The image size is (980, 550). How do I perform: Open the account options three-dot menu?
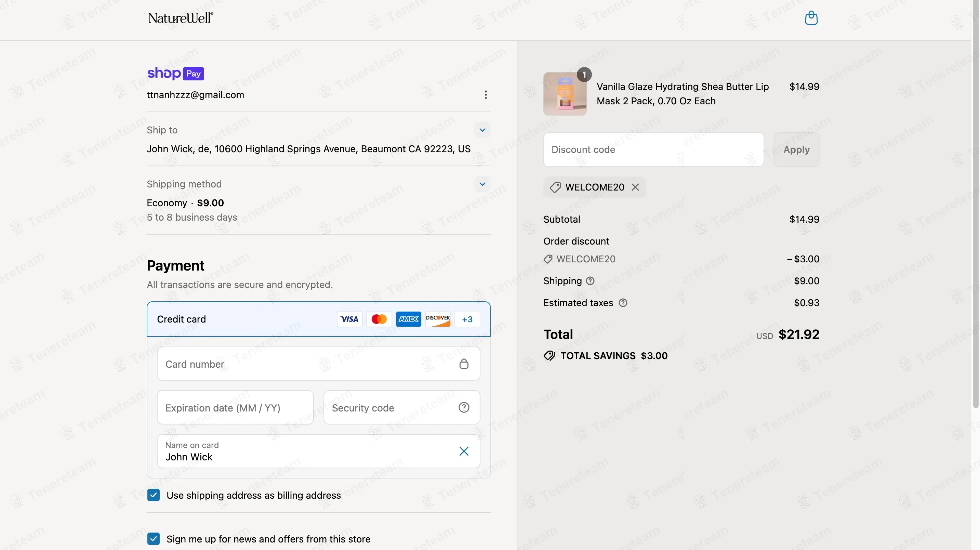point(486,95)
